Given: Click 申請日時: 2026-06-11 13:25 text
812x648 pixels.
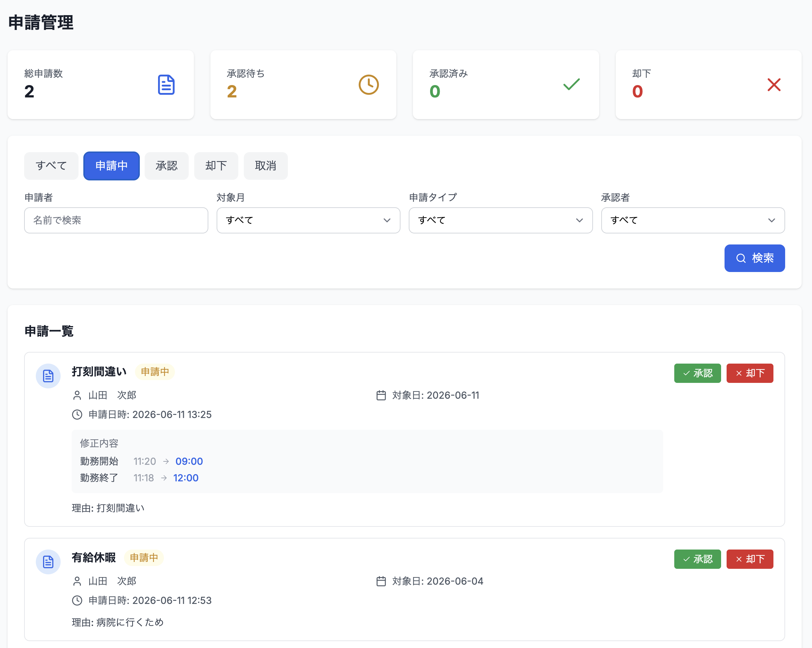Looking at the screenshot, I should (x=150, y=415).
